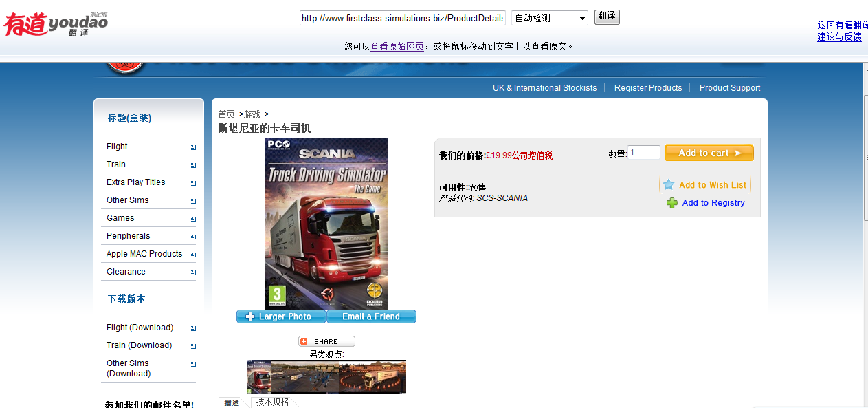
Task: Click the orange plus icon on SHARE
Action: click(x=305, y=341)
